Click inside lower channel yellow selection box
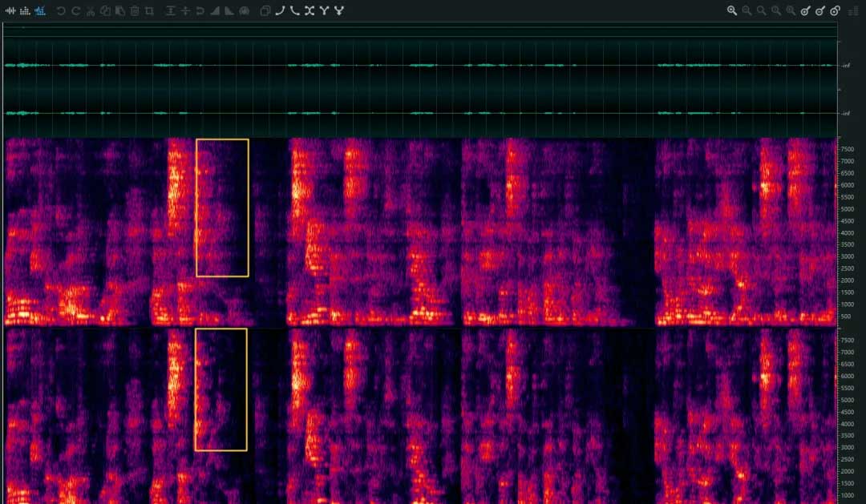This screenshot has height=504, width=866. tap(221, 389)
